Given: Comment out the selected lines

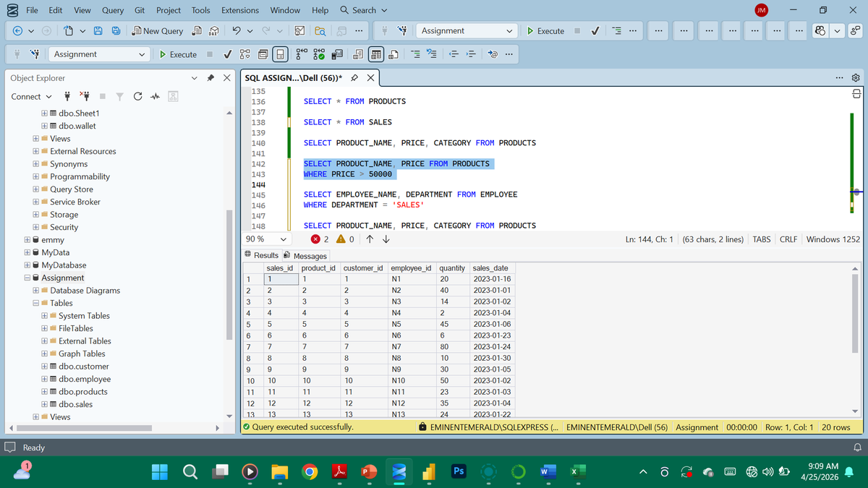Looking at the screenshot, I should coord(415,54).
